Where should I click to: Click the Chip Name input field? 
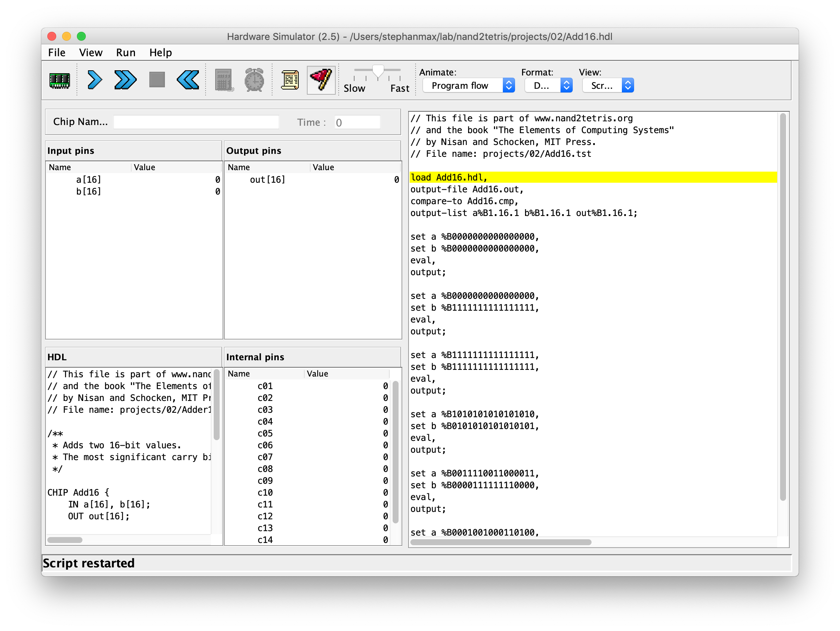(196, 122)
